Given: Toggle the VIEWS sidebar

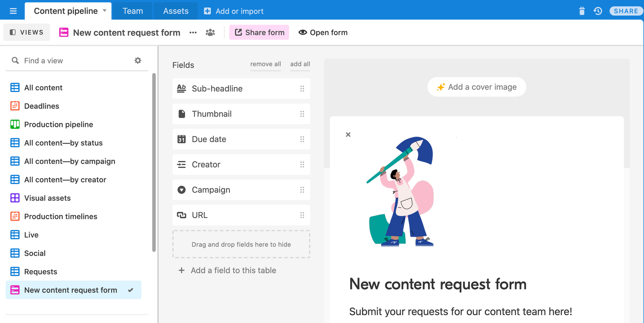Looking at the screenshot, I should tap(27, 32).
